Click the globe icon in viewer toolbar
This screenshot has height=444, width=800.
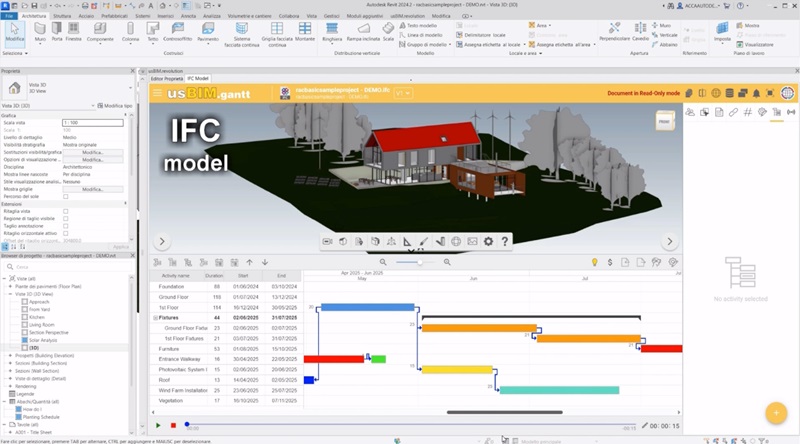click(456, 241)
